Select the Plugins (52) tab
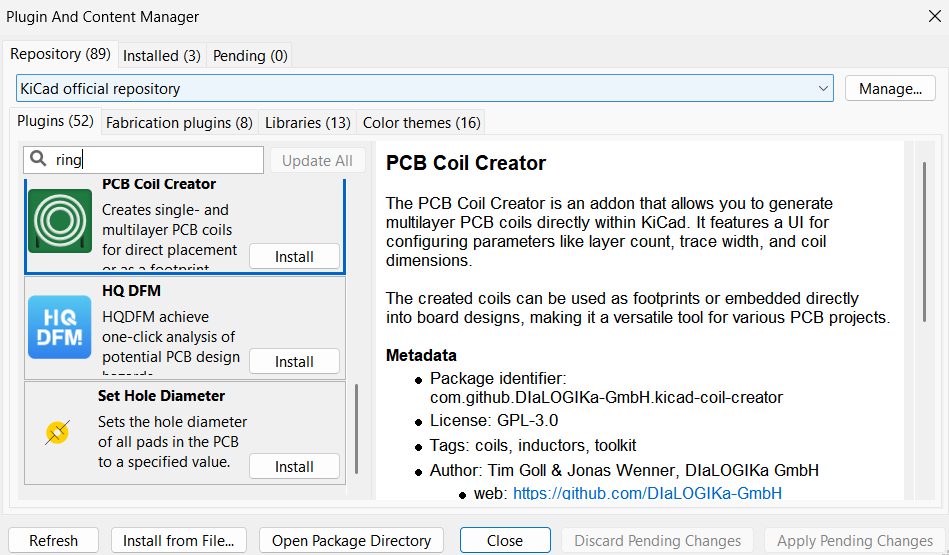This screenshot has width=949, height=555. [55, 121]
